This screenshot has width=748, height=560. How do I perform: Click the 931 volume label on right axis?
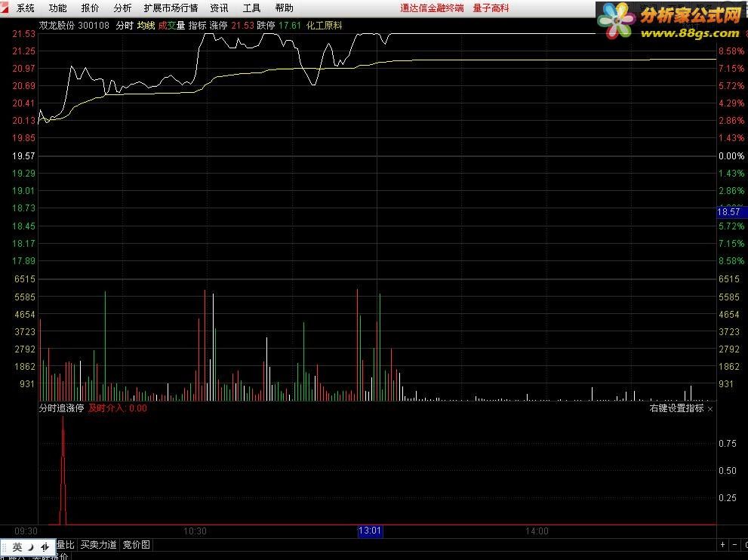(x=725, y=384)
